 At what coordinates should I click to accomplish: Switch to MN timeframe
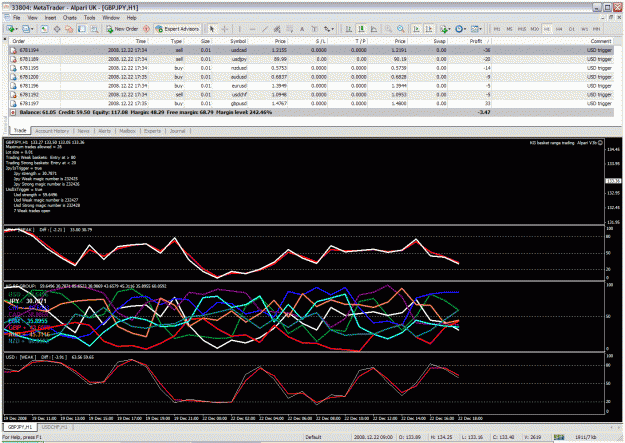click(x=596, y=29)
